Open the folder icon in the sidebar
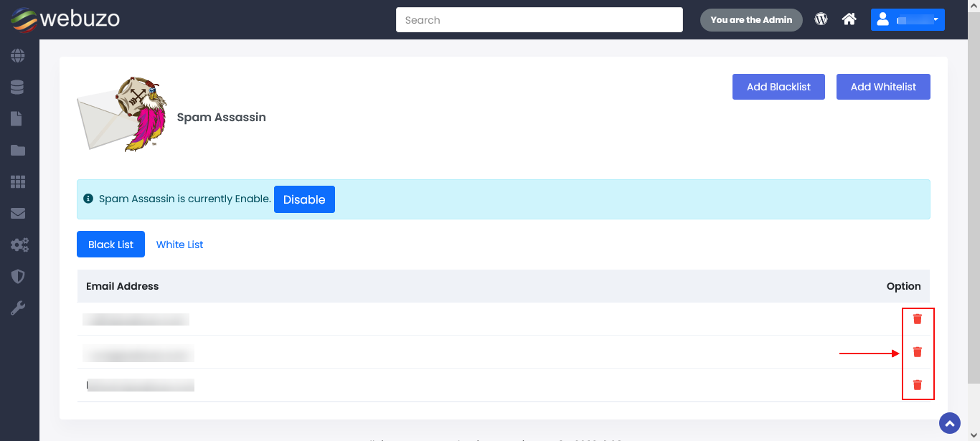Screen dimensions: 980x441 point(18,151)
